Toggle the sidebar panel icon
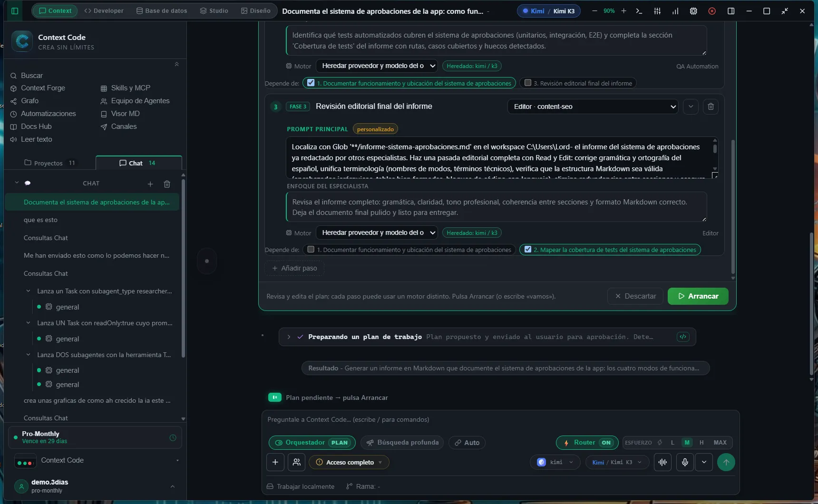Viewport: 818px width, 504px height. (15, 10)
